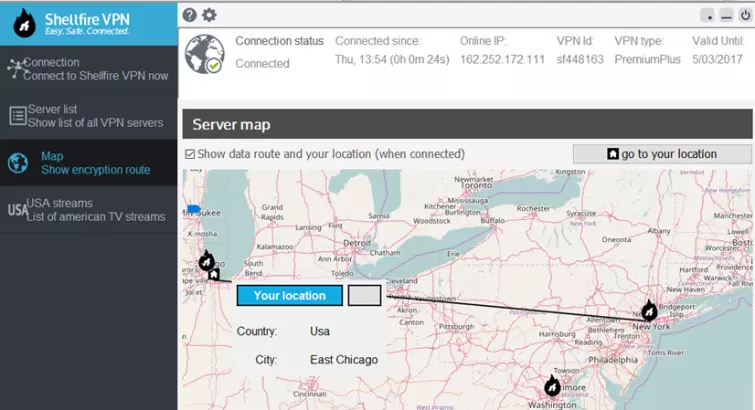Viewport: 755px width, 410px height.
Task: Open USA streams TV list
Action: pos(95,210)
